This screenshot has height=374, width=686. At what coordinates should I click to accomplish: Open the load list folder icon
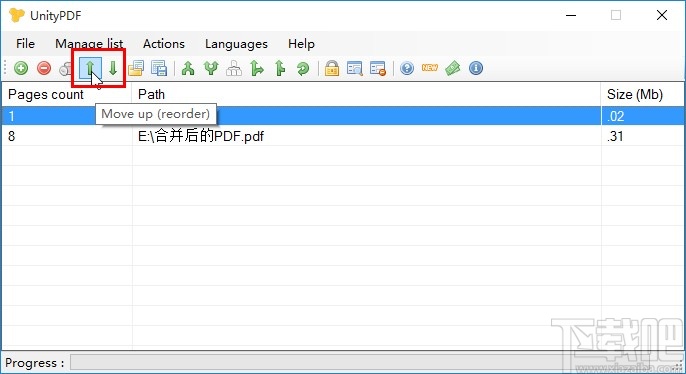[x=136, y=68]
